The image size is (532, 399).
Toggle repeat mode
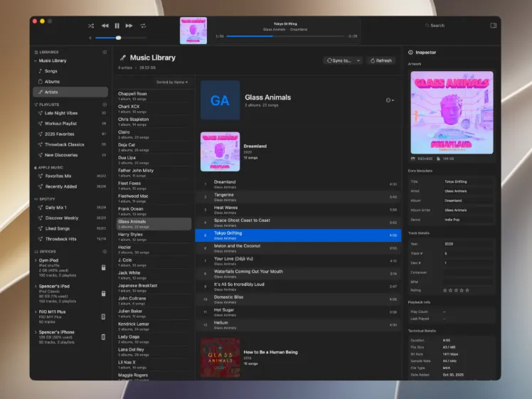(x=143, y=26)
